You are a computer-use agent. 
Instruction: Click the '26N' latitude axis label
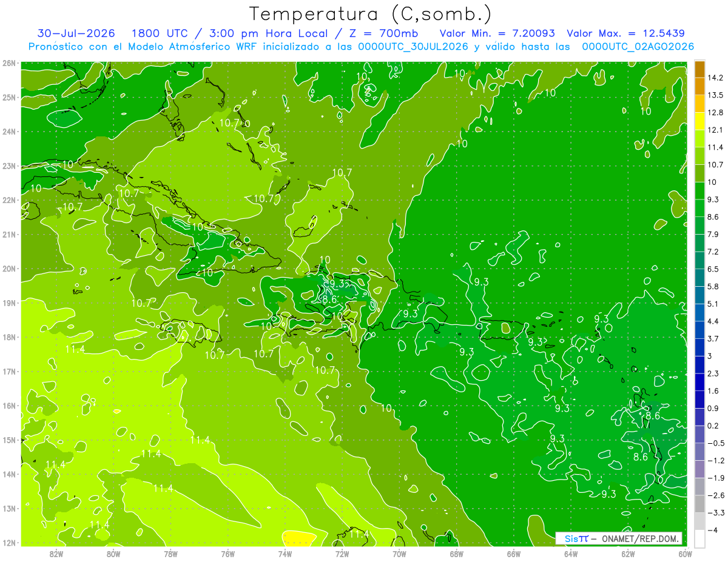coord(9,63)
